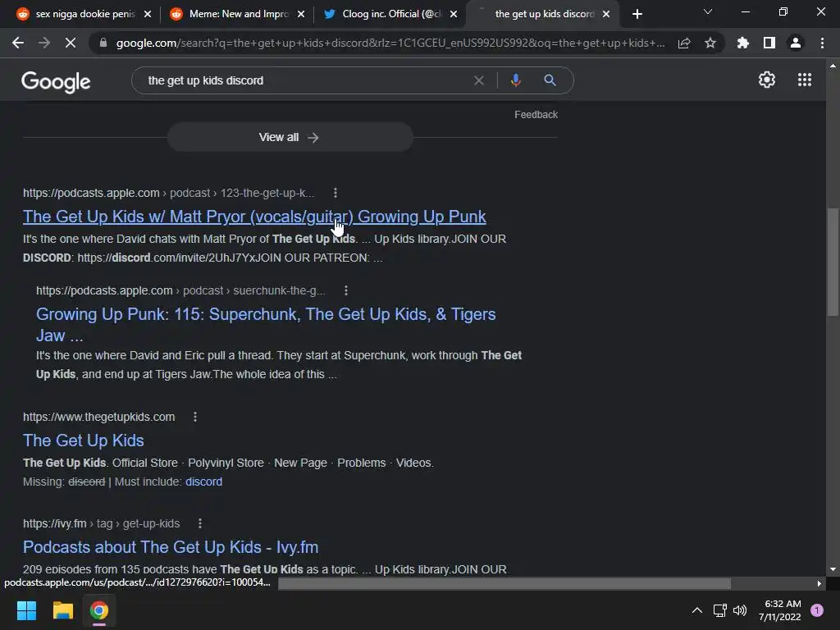Viewport: 840px width, 630px height.
Task: Open taskbar clock and date
Action: click(779, 610)
